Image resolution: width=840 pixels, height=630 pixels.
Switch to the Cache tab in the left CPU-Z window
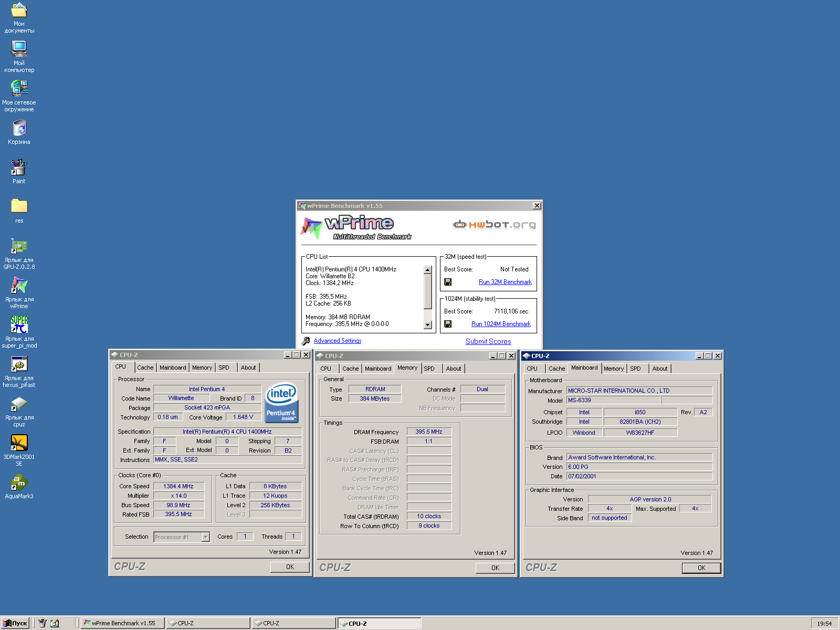click(x=145, y=367)
